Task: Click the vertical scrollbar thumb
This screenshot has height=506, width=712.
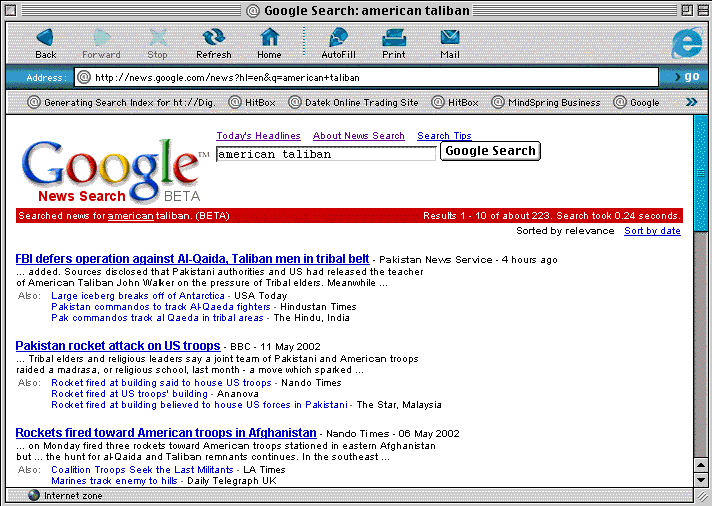Action: 701,173
